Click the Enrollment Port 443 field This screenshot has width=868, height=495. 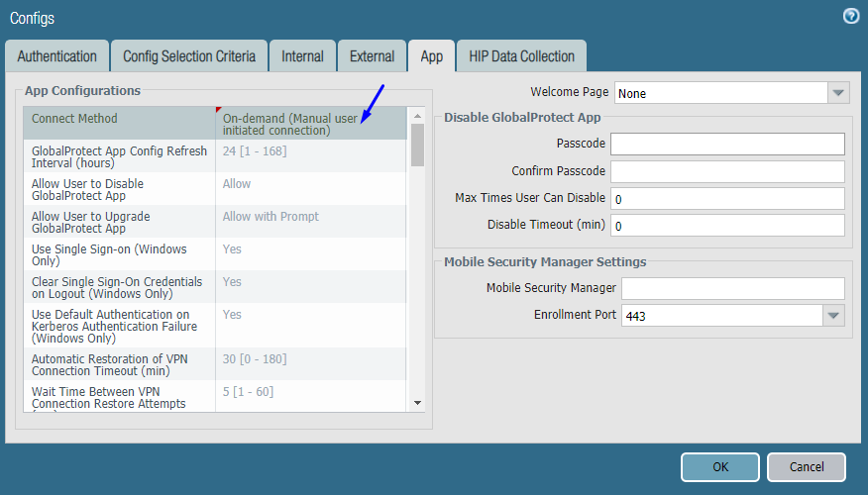tap(722, 315)
